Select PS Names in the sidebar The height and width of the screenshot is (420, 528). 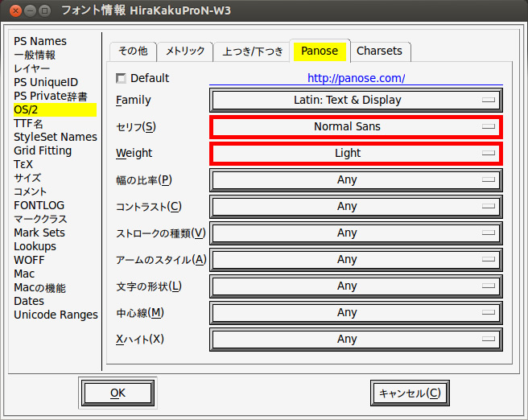click(40, 41)
